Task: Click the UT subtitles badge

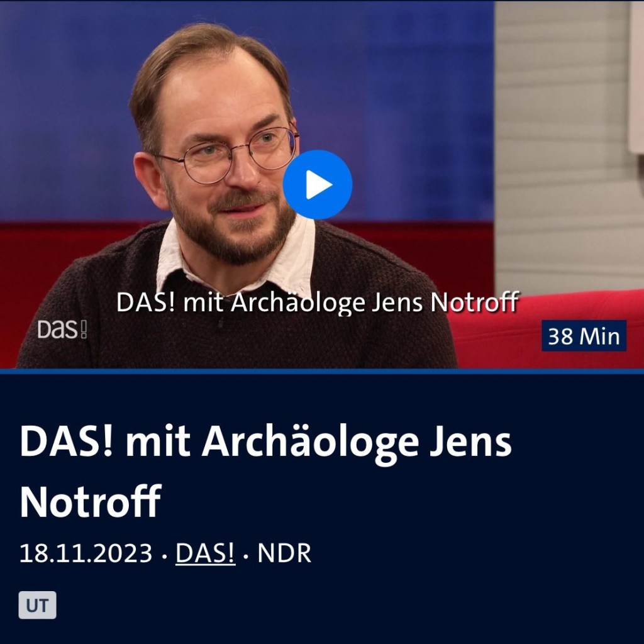Action: coord(37,605)
